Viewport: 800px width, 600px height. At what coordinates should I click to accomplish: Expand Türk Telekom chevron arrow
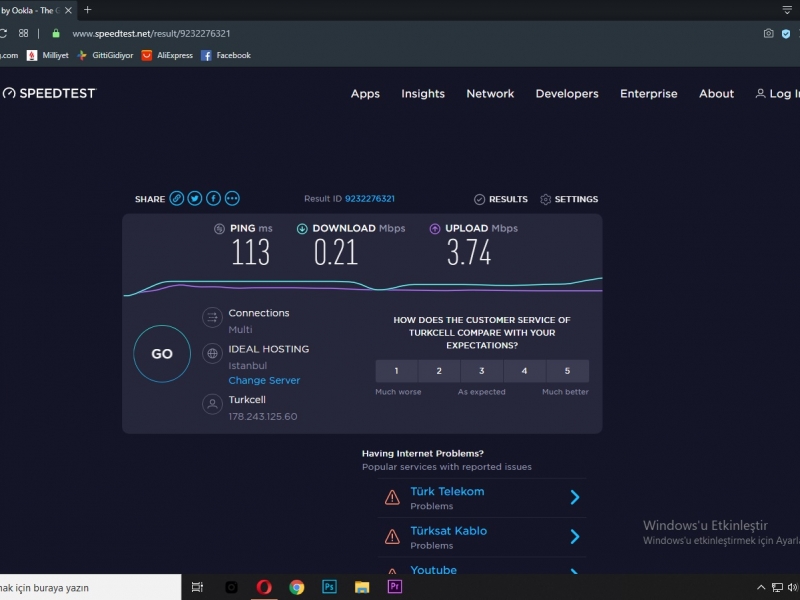pos(575,497)
